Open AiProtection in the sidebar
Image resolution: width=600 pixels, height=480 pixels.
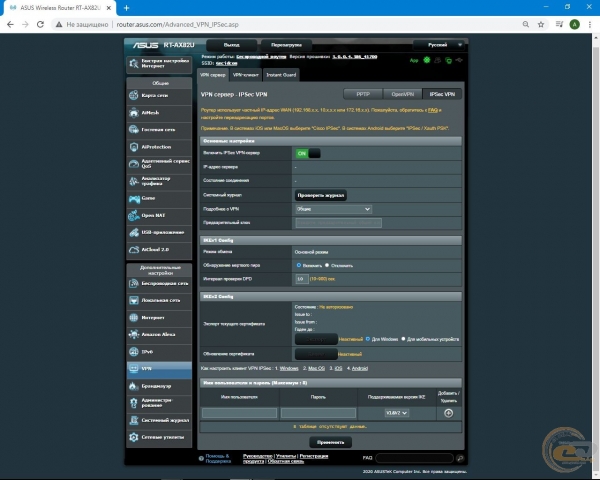coord(159,147)
